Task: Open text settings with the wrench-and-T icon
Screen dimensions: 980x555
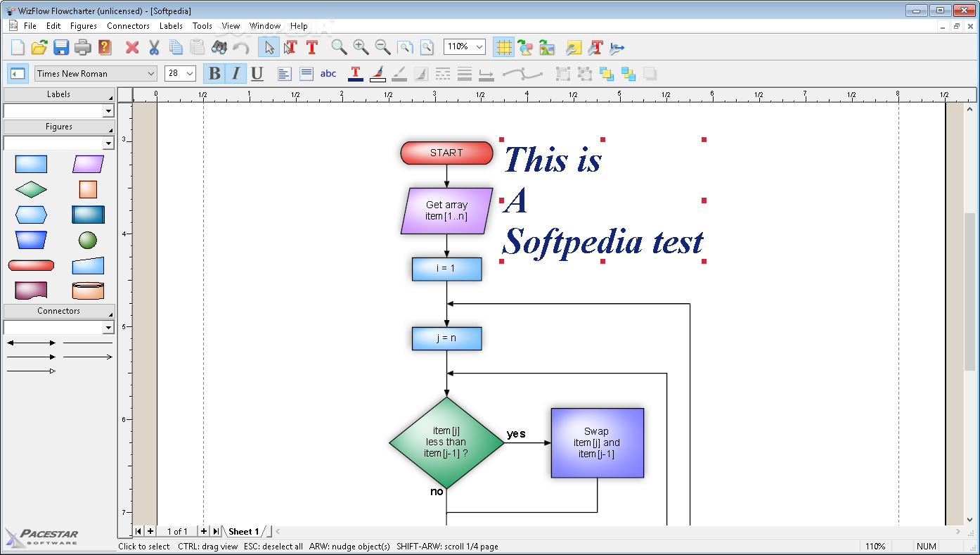Action: [596, 48]
